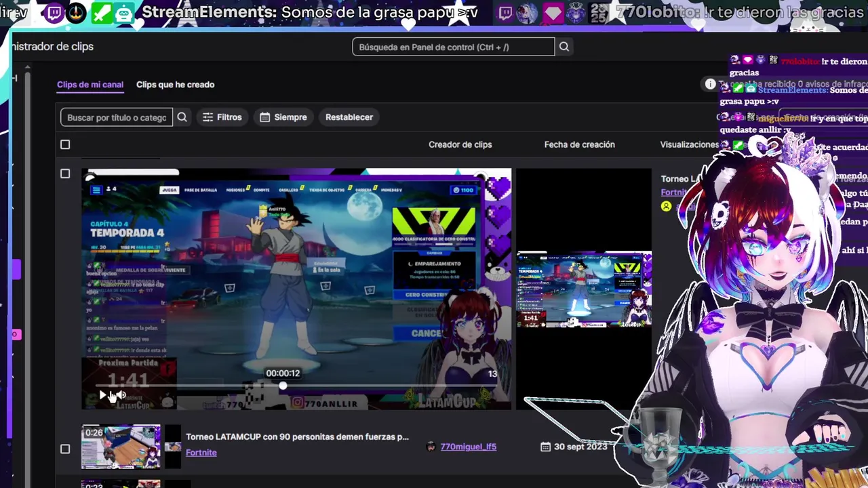
Task: Click the Restablecer button
Action: (349, 117)
